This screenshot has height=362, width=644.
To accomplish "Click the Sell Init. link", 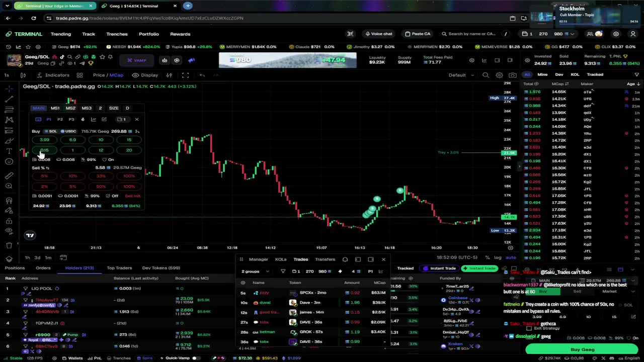I will (x=133, y=196).
